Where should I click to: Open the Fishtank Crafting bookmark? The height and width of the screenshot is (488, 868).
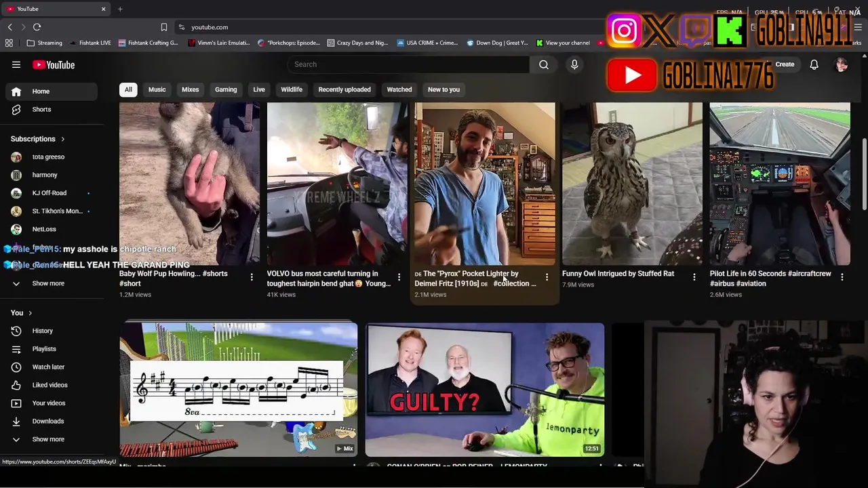[148, 43]
